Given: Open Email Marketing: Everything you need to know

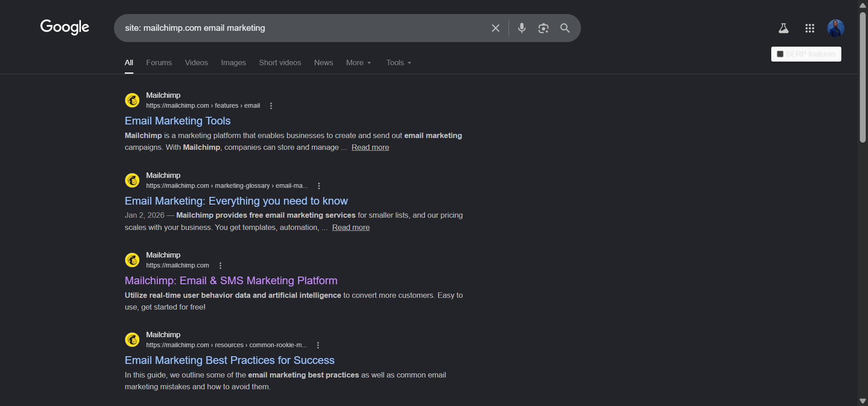Looking at the screenshot, I should click(x=236, y=201).
